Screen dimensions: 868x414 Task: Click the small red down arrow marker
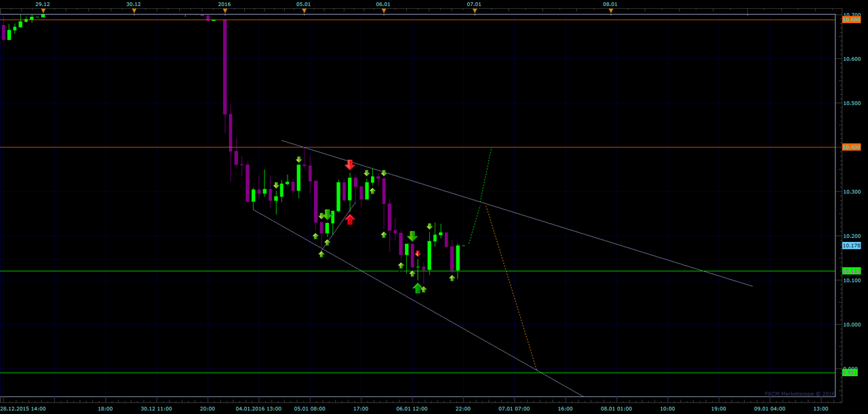click(418, 253)
